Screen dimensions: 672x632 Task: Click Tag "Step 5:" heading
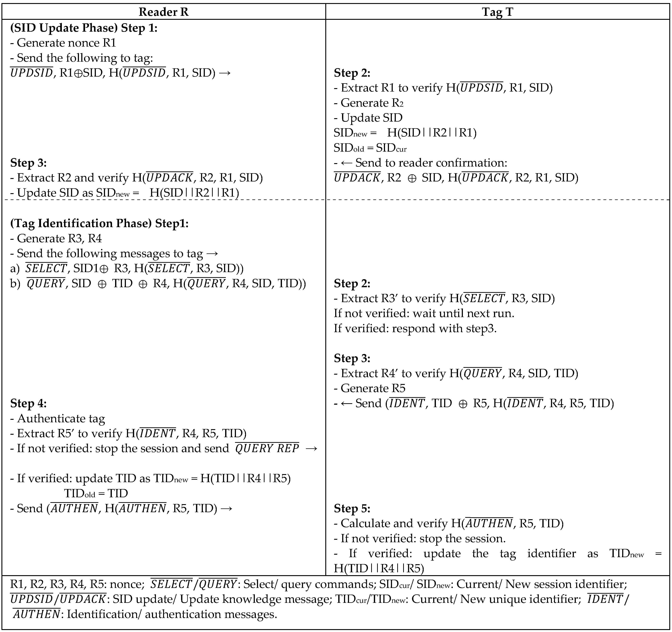[x=352, y=509]
